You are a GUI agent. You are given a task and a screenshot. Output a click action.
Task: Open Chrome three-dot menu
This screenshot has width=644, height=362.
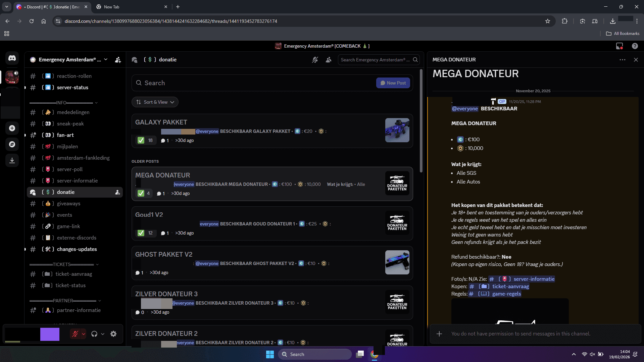[x=637, y=21]
